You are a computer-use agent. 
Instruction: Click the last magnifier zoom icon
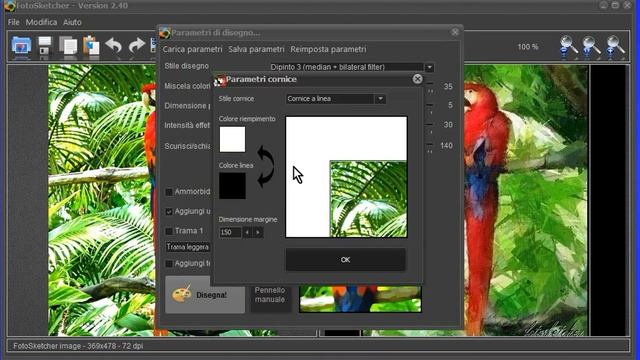(615, 46)
